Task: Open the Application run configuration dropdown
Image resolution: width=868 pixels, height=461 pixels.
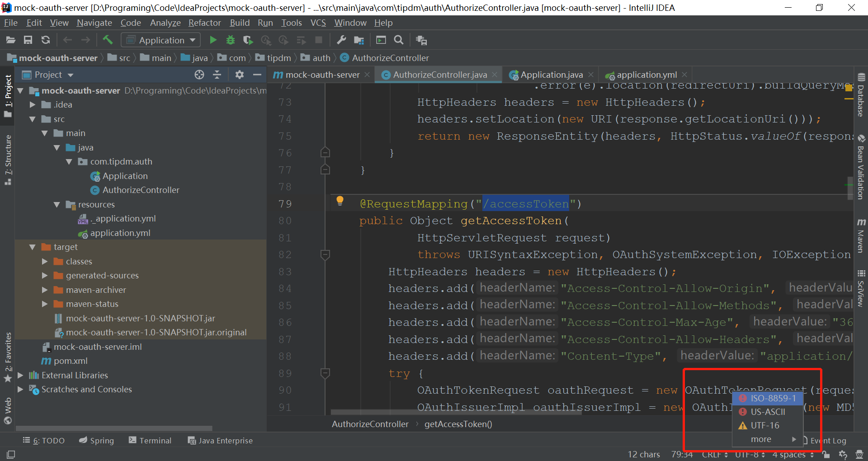Action: tap(160, 40)
